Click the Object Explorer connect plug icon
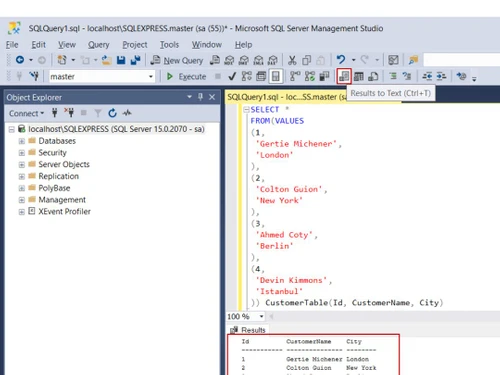The height and width of the screenshot is (375, 500). [55, 113]
